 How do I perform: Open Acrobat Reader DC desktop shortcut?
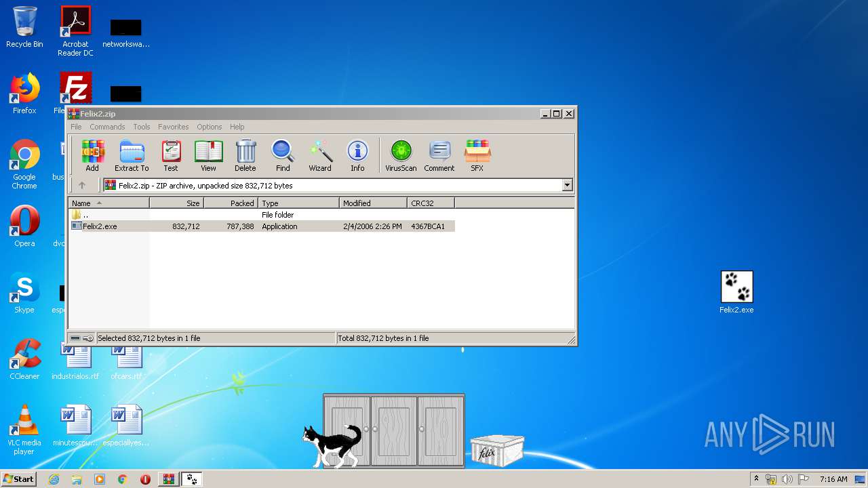(75, 32)
